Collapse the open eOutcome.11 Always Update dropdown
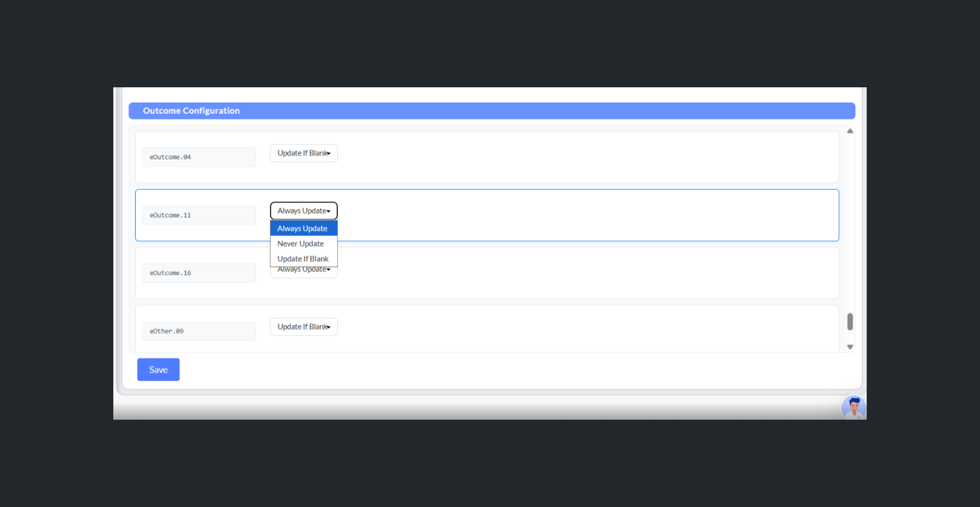This screenshot has width=980, height=507. [x=304, y=211]
